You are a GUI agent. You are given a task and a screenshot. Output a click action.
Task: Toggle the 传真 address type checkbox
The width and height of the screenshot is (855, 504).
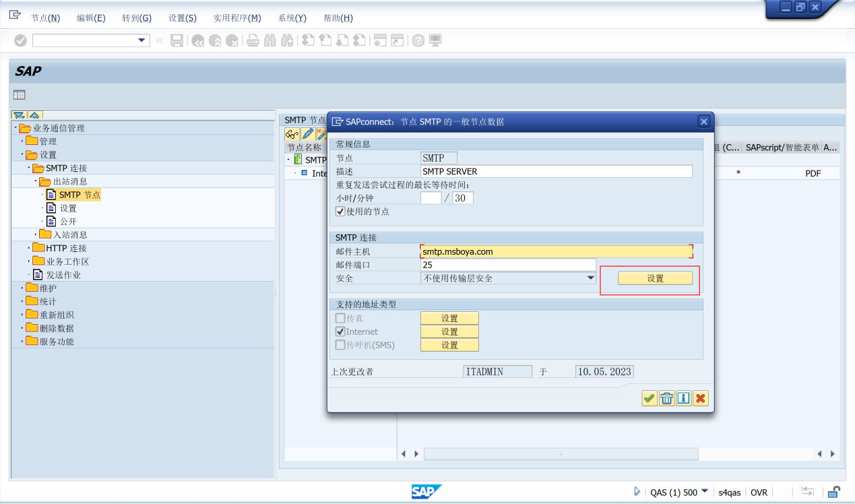(340, 318)
